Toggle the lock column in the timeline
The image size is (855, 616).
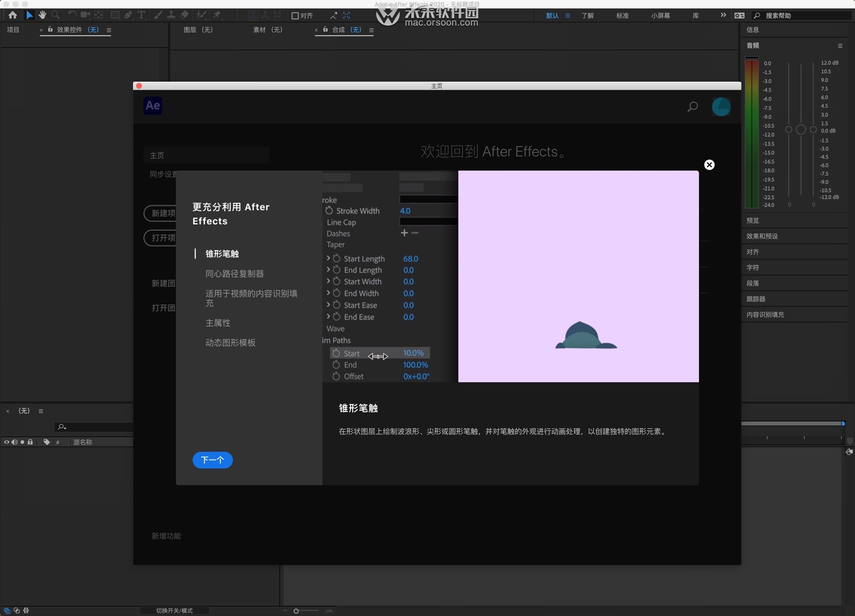point(30,442)
